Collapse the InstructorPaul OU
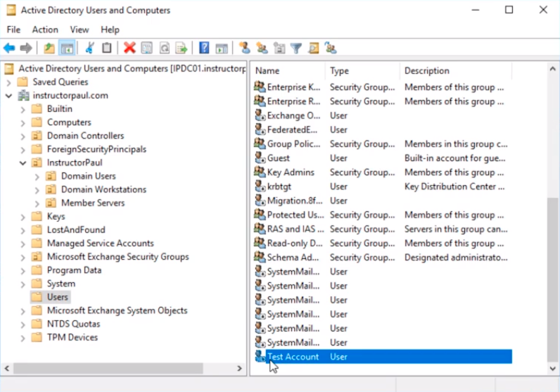The width and height of the screenshot is (560, 392). point(23,163)
